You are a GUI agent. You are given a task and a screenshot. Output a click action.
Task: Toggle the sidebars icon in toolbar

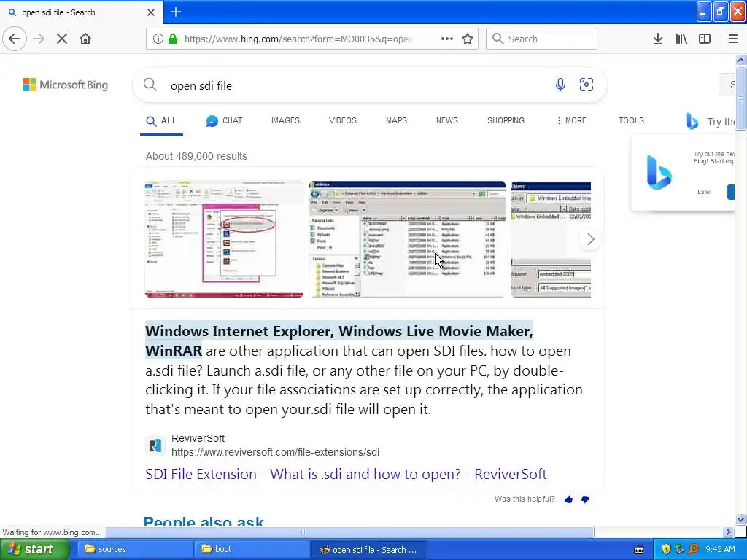(705, 39)
